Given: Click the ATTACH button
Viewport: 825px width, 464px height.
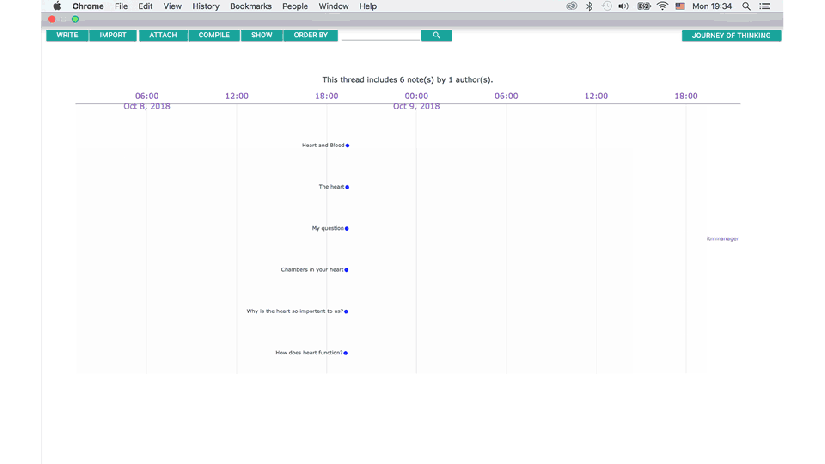Looking at the screenshot, I should (163, 35).
